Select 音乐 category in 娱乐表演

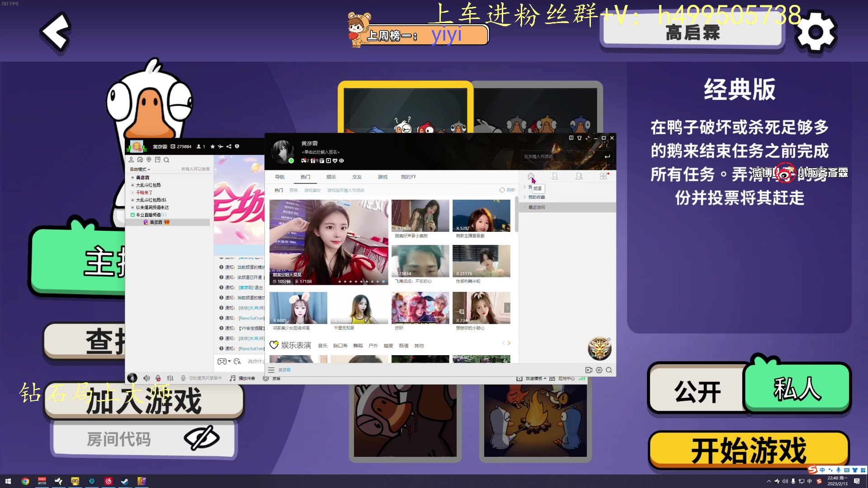323,346
